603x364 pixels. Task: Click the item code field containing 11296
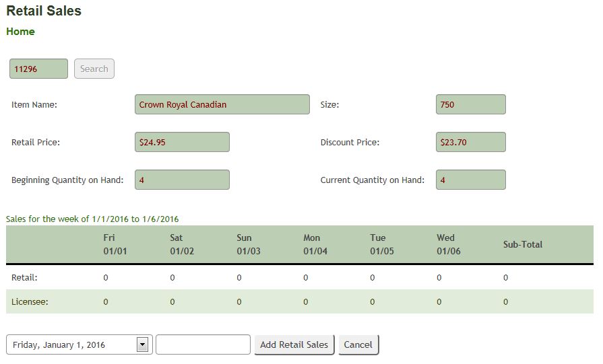pyautogui.click(x=38, y=69)
